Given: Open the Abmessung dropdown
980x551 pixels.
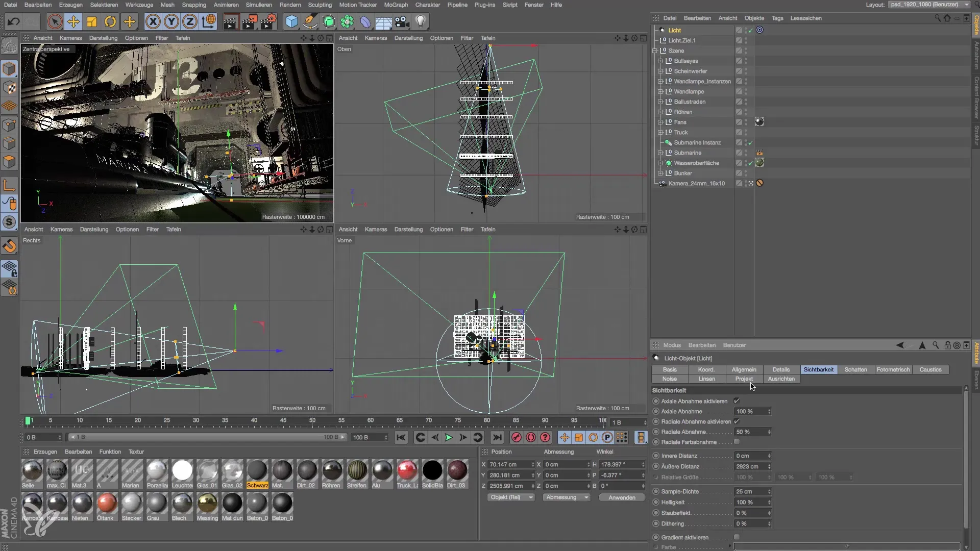Looking at the screenshot, I should [x=567, y=497].
